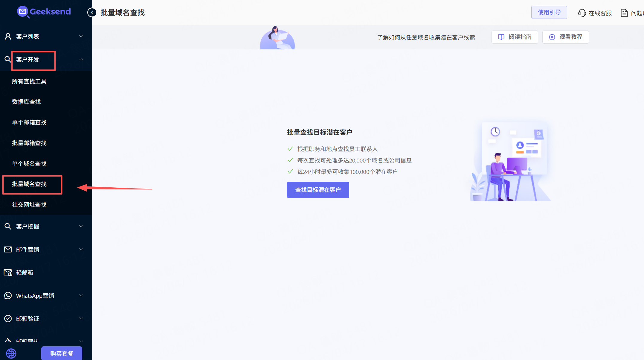This screenshot has width=644, height=360.
Task: Click the 使用引导 button
Action: coord(549,12)
